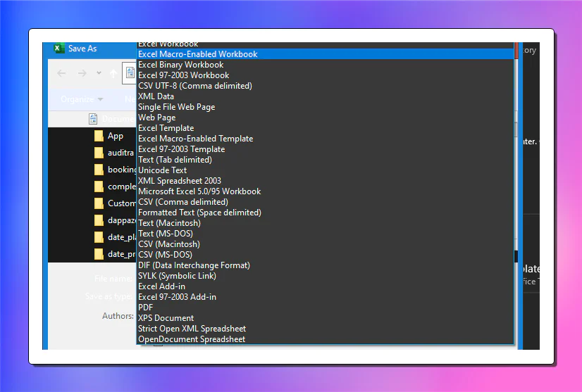Choose Excel Binary Workbook format
Viewport: 582px width, 392px height.
point(325,65)
